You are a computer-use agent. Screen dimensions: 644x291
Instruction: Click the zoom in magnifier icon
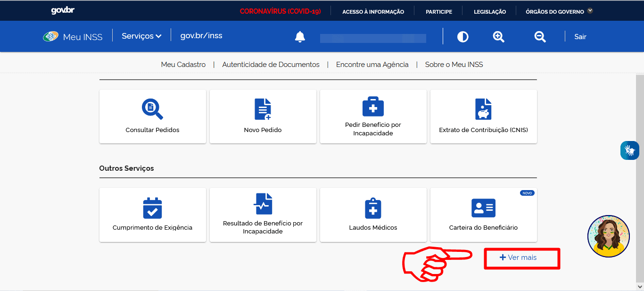[x=499, y=37]
